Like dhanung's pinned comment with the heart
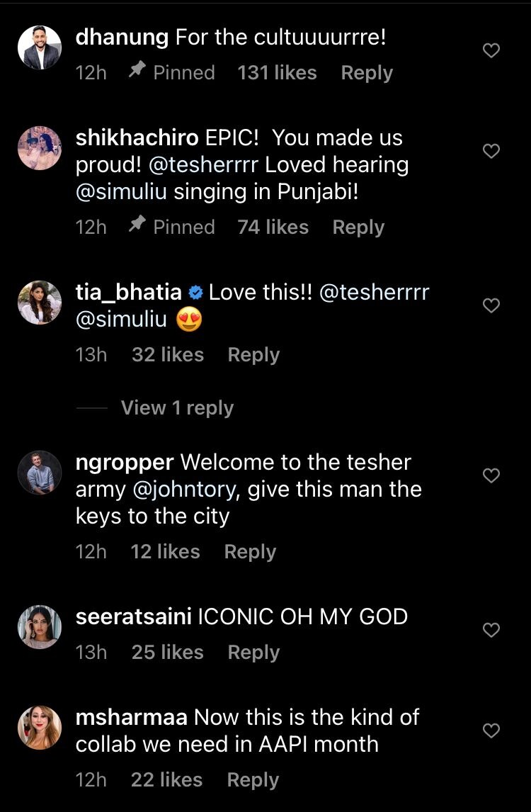531x812 pixels. [491, 50]
